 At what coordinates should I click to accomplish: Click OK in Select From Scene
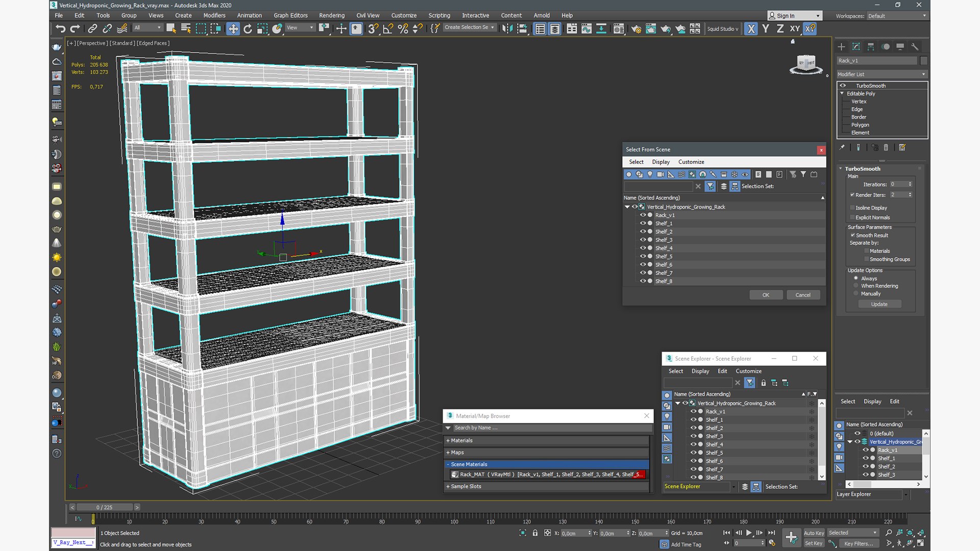point(766,295)
